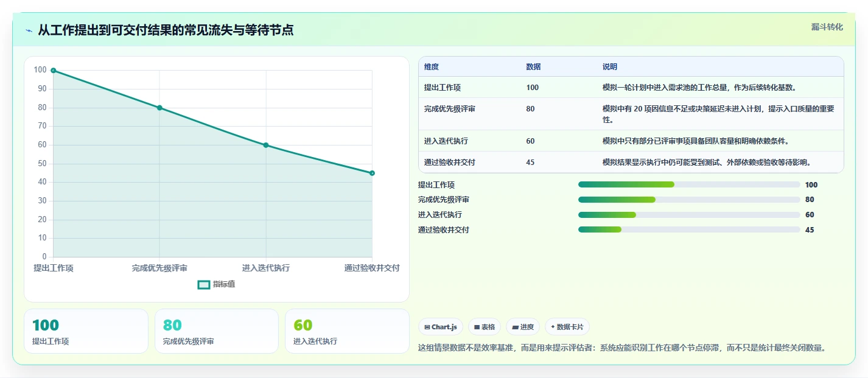Image resolution: width=868 pixels, height=378 pixels.
Task: Click the 说明 column header
Action: point(610,67)
